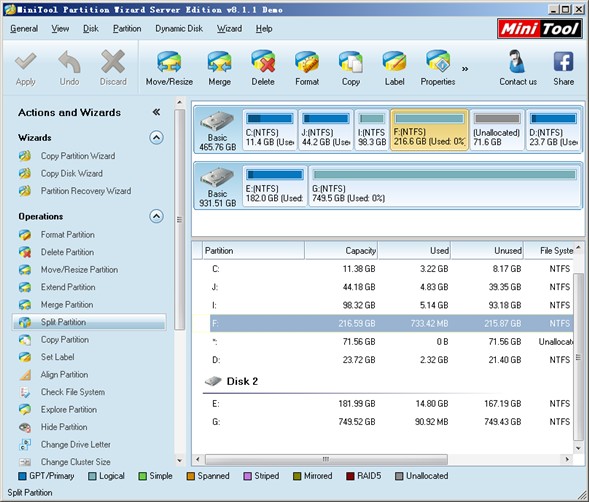589x502 pixels.
Task: Click Align Partition icon in sidebar
Action: coord(25,375)
